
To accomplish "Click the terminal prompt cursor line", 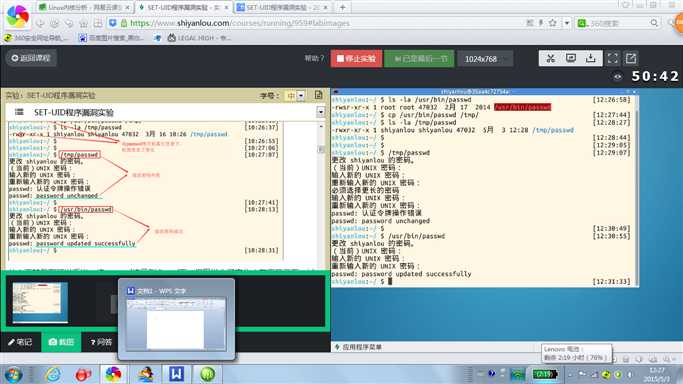I will pos(481,282).
